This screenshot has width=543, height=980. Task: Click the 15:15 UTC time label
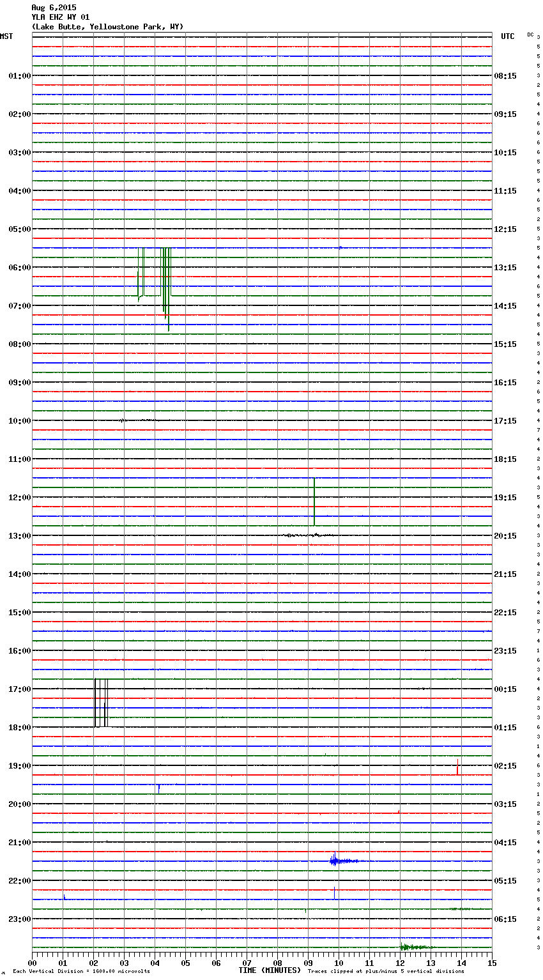(505, 344)
